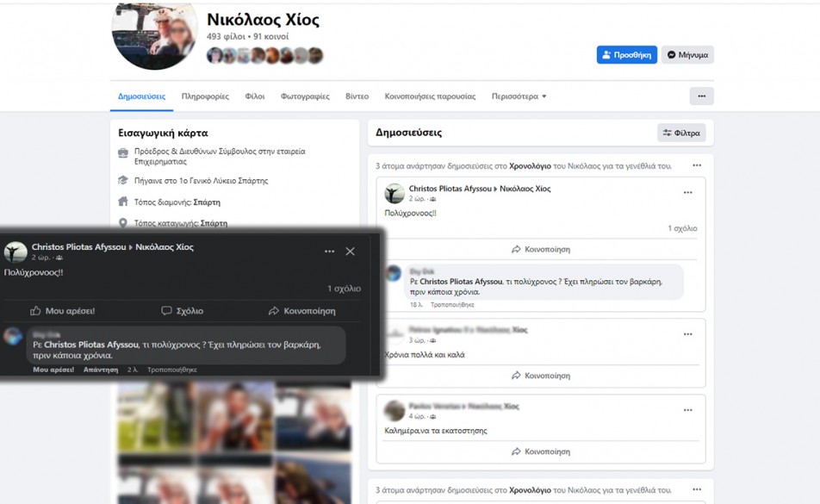Share the Πολύχρονος post via Κοινοποίηση

pyautogui.click(x=541, y=249)
